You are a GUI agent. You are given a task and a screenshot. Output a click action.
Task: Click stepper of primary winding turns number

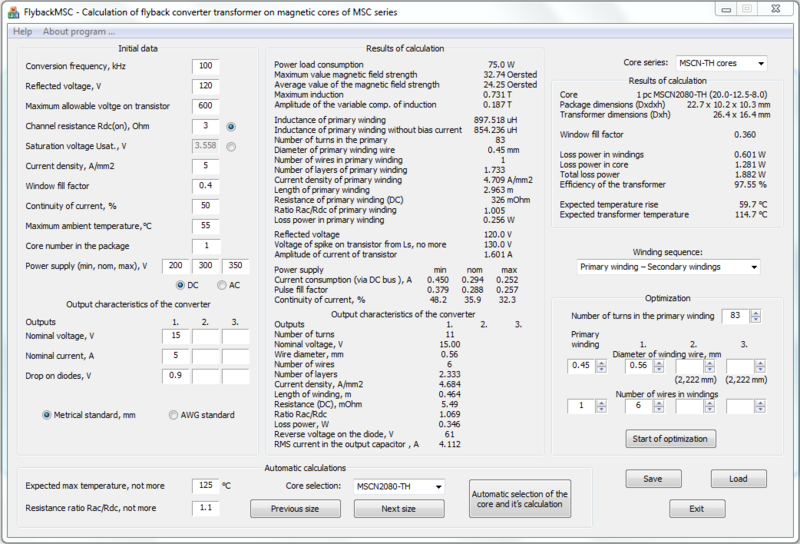[x=756, y=316]
